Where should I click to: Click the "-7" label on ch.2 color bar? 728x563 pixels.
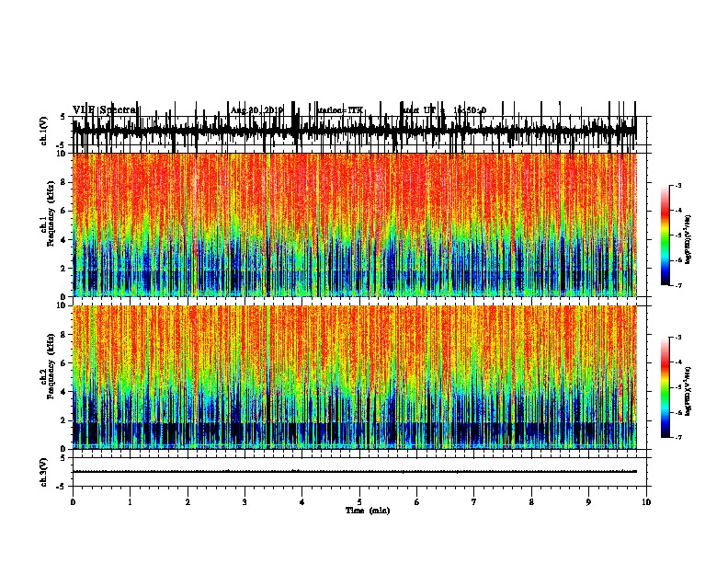[x=677, y=438]
